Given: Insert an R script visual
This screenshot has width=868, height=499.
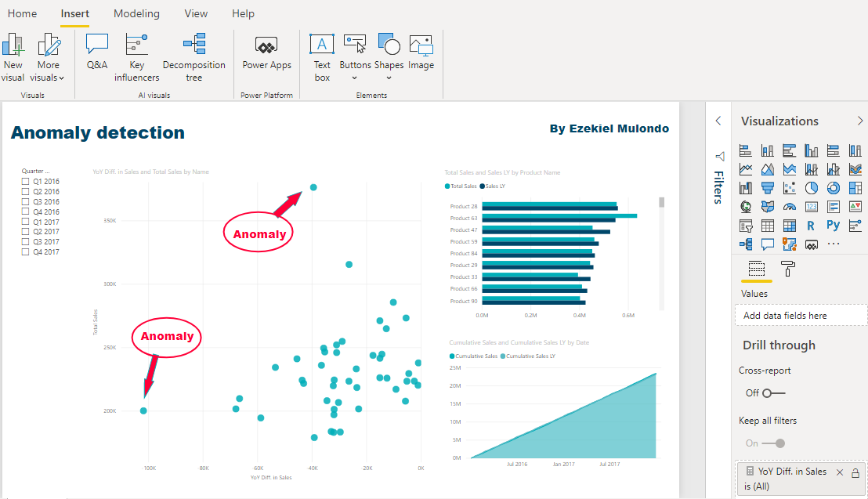Looking at the screenshot, I should [812, 225].
